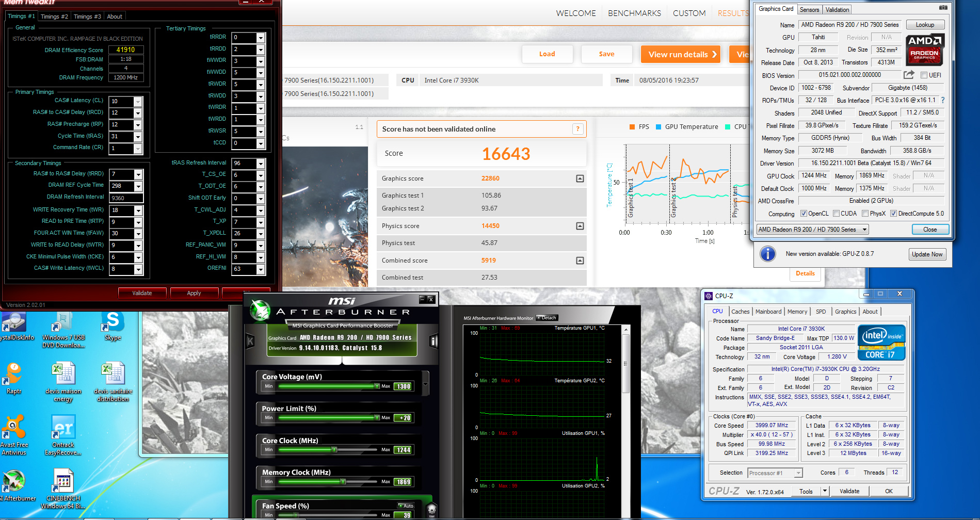
Task: Click the question mark on the validation banner
Action: point(578,129)
